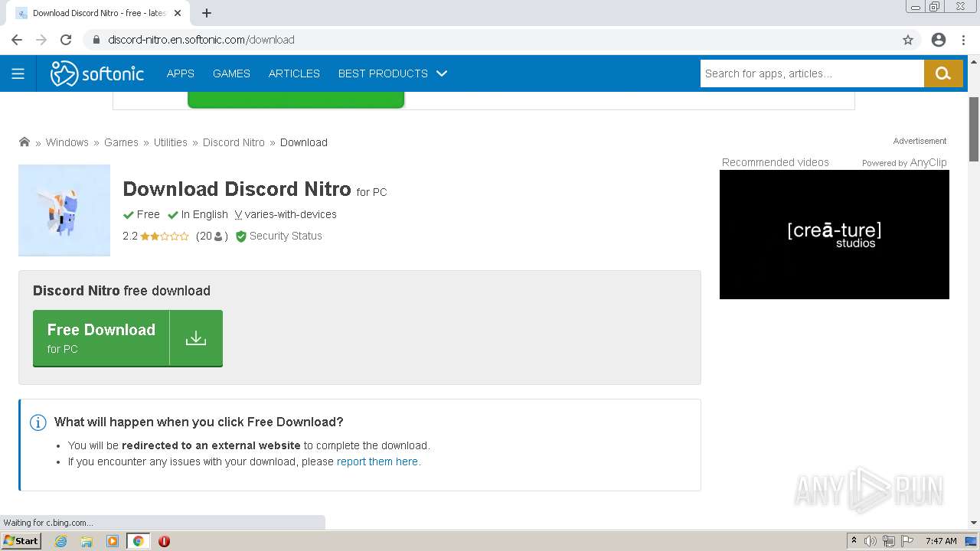Click the 2.2 star rating
Image resolution: width=980 pixels, height=551 pixels.
pyautogui.click(x=155, y=236)
